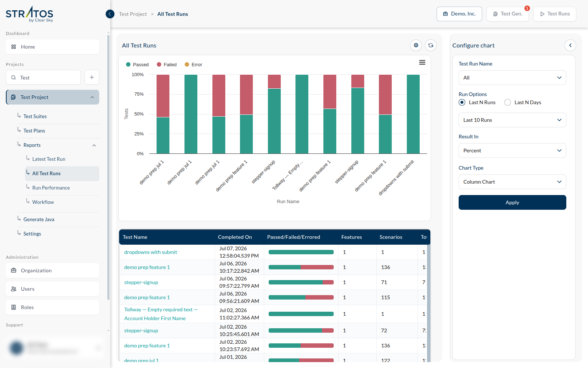Screen dimensions: 588x368
Task: Click the Projects search input field
Action: tap(43, 77)
